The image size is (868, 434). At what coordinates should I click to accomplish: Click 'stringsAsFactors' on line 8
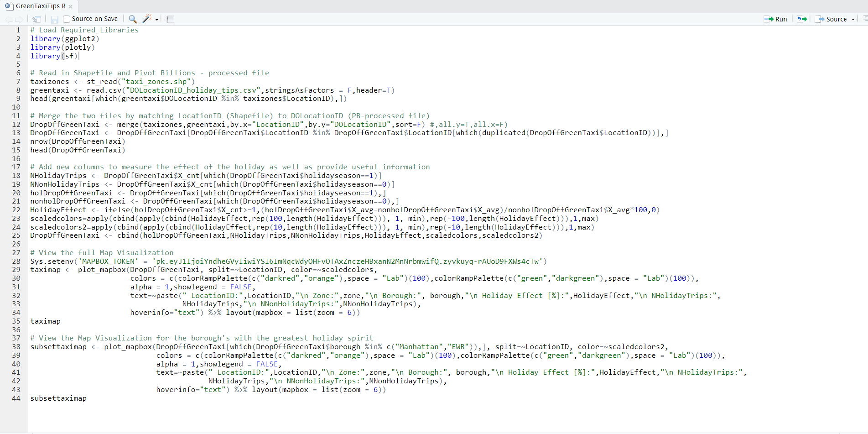pos(299,90)
